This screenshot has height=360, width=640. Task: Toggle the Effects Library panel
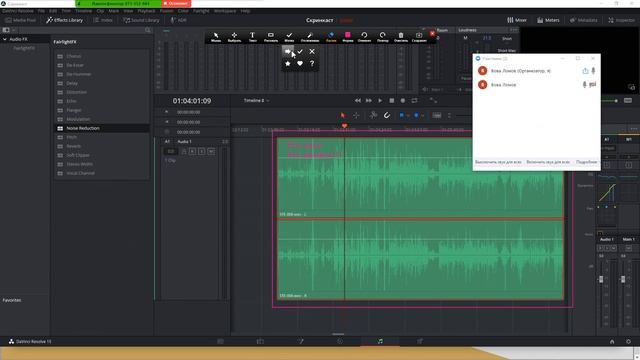click(x=64, y=20)
